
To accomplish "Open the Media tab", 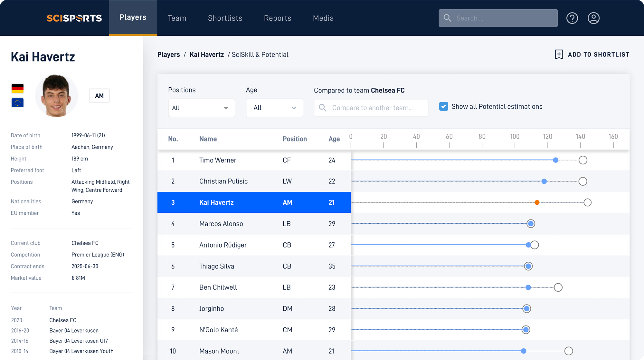I will [x=323, y=18].
